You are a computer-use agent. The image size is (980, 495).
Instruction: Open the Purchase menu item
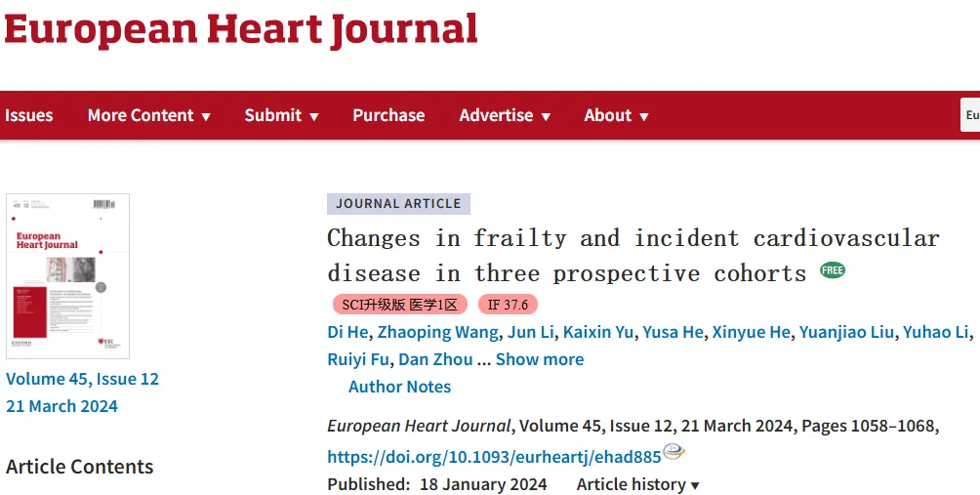[388, 115]
